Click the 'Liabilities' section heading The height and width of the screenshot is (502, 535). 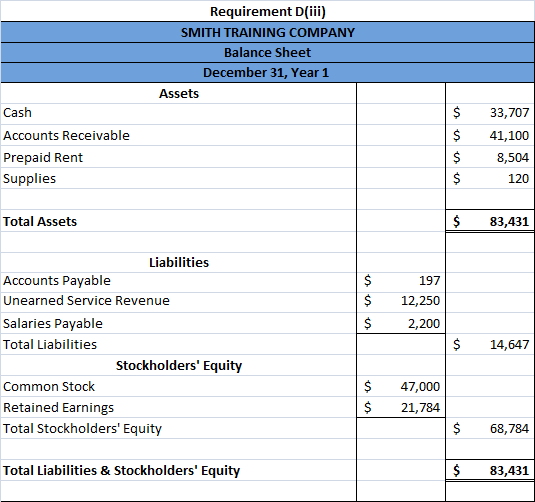[179, 262]
